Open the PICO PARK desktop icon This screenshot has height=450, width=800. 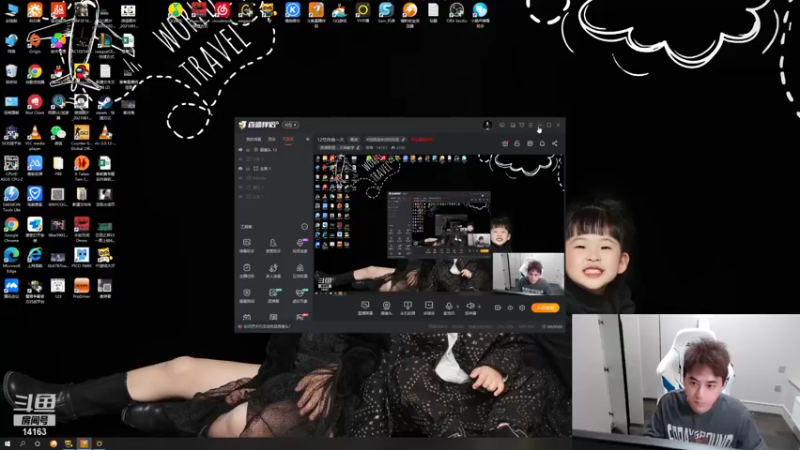[x=82, y=258]
